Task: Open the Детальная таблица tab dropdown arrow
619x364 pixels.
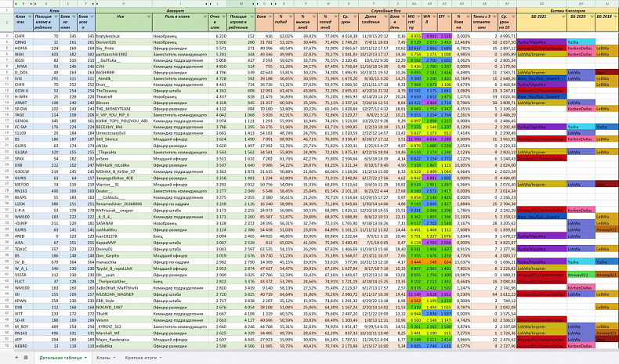Action: [84, 358]
